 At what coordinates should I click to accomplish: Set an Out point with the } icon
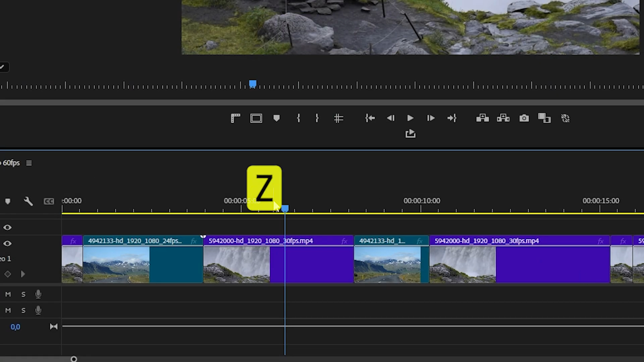[317, 118]
